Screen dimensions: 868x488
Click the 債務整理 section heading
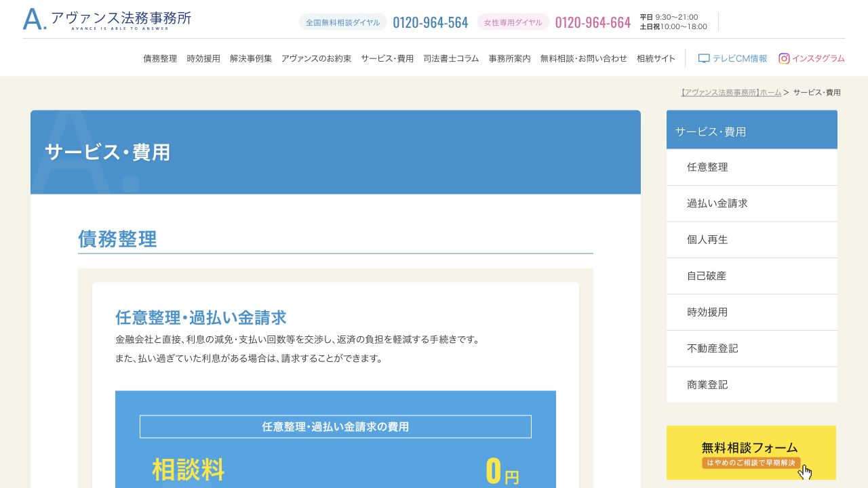(117, 239)
